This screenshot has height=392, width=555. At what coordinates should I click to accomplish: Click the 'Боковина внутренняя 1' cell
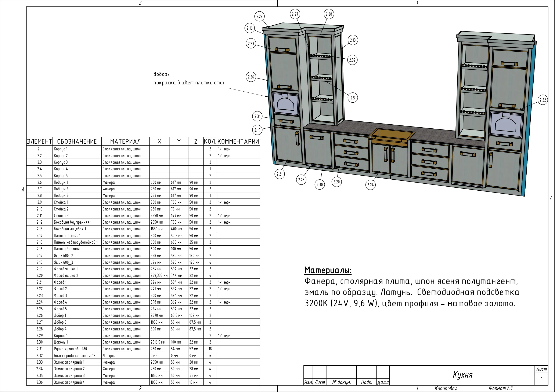pyautogui.click(x=77, y=222)
